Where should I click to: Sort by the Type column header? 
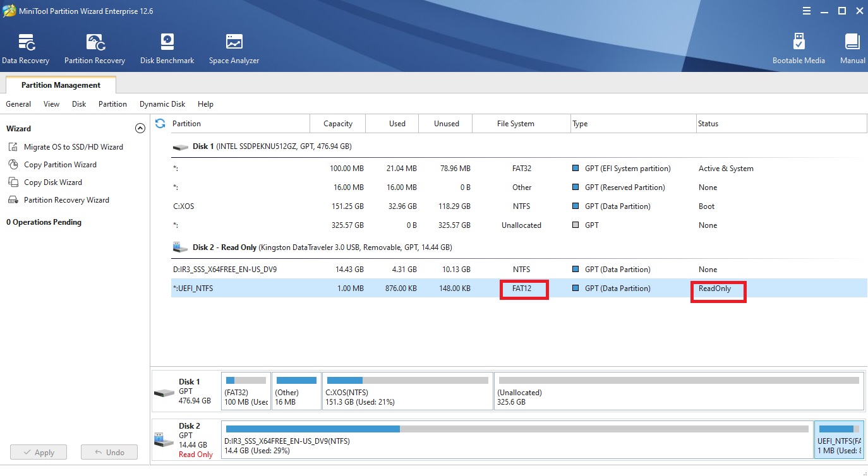pos(633,124)
